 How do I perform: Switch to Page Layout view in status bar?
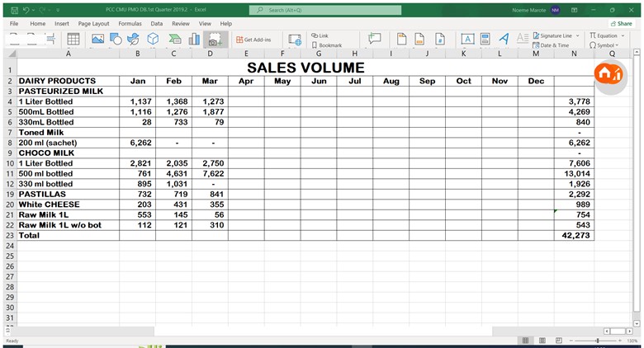point(542,341)
